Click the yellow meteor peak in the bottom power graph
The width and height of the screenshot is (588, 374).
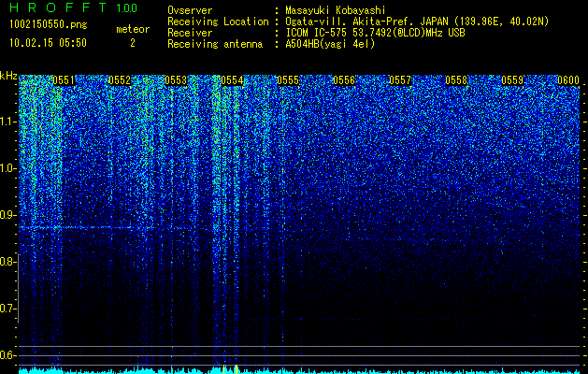[x=237, y=369]
